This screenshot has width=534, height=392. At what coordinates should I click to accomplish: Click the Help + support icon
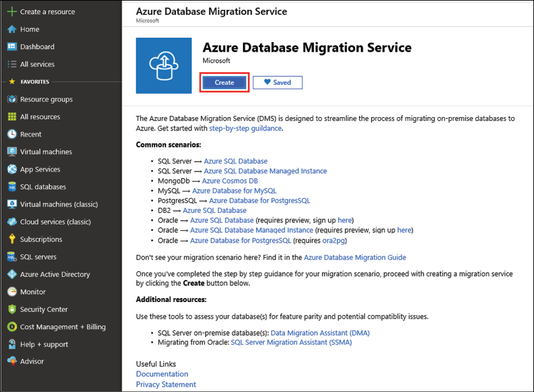(12, 344)
